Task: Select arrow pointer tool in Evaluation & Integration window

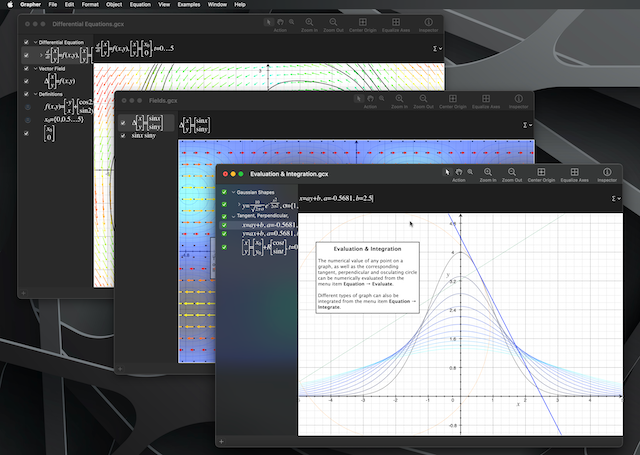Action: pyautogui.click(x=447, y=172)
